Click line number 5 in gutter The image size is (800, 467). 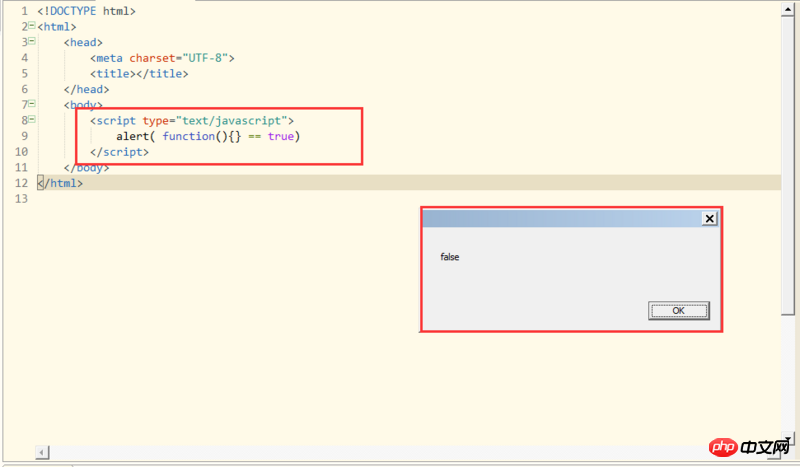coord(24,74)
